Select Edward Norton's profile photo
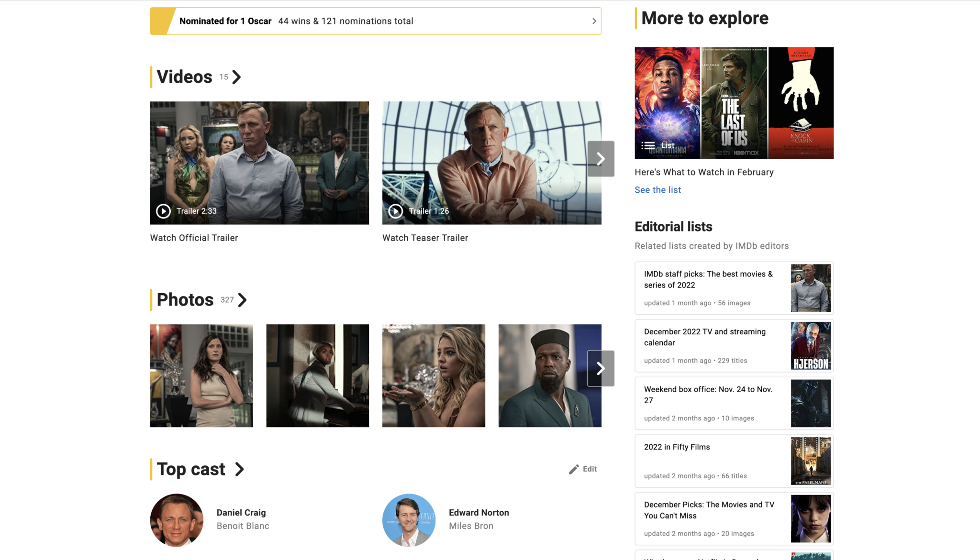Image resolution: width=980 pixels, height=560 pixels. (x=409, y=520)
